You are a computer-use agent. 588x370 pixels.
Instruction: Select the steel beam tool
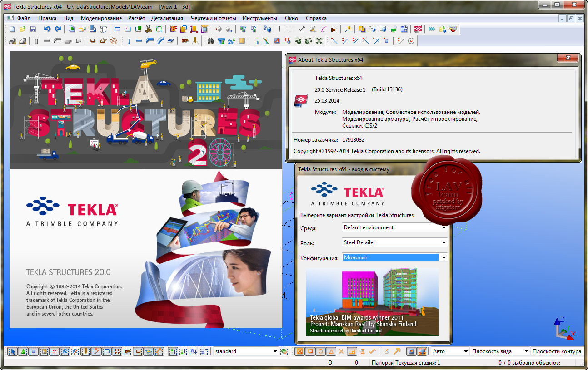click(139, 41)
